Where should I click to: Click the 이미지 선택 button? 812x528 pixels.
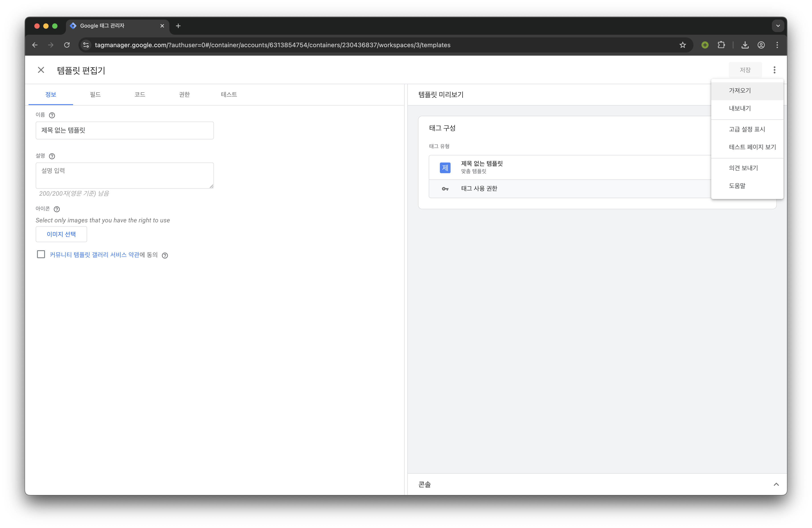[62, 234]
